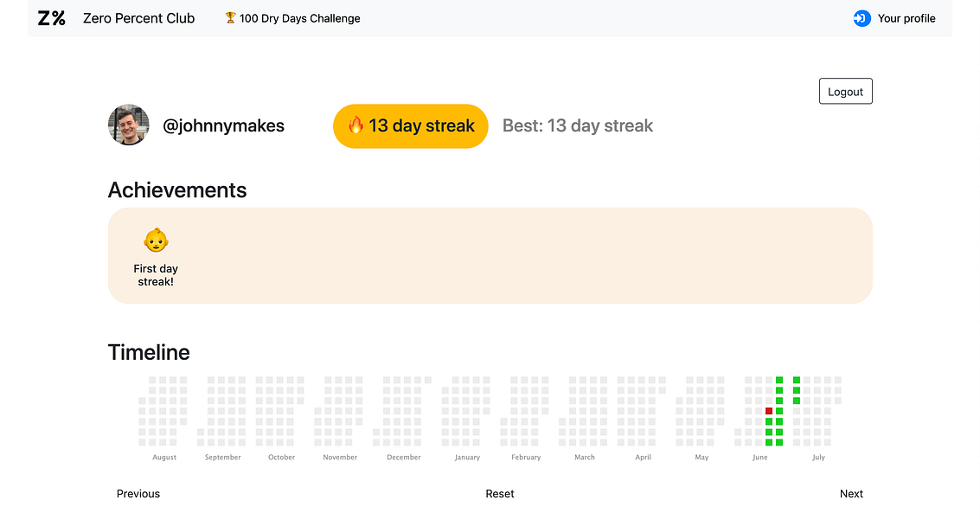Open the 100 Dry Days Challenge page
The height and width of the screenshot is (519, 980).
pyautogui.click(x=300, y=18)
